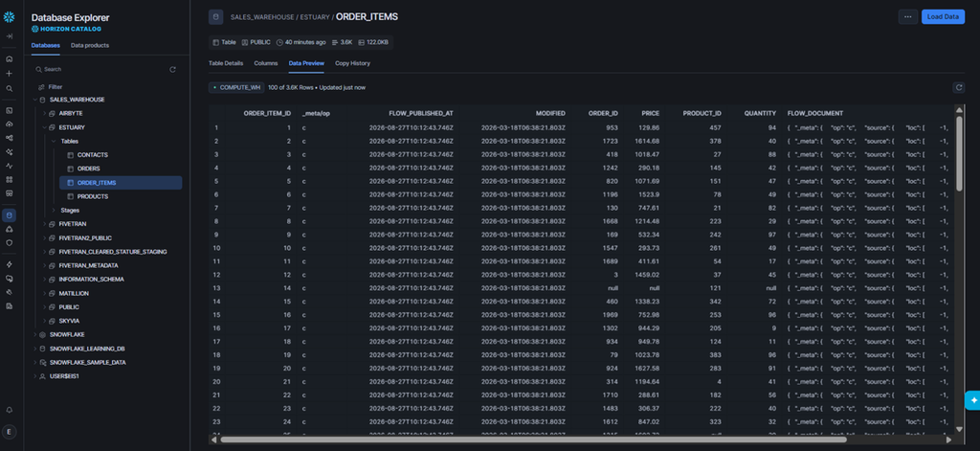Collapse the Tables folder
This screenshot has width=980, height=451.
pos(54,142)
